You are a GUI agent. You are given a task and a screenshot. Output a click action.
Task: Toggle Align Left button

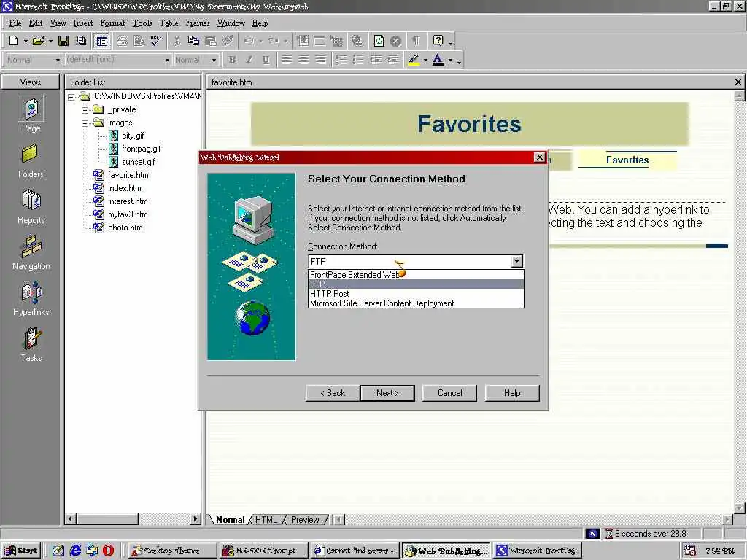point(286,60)
